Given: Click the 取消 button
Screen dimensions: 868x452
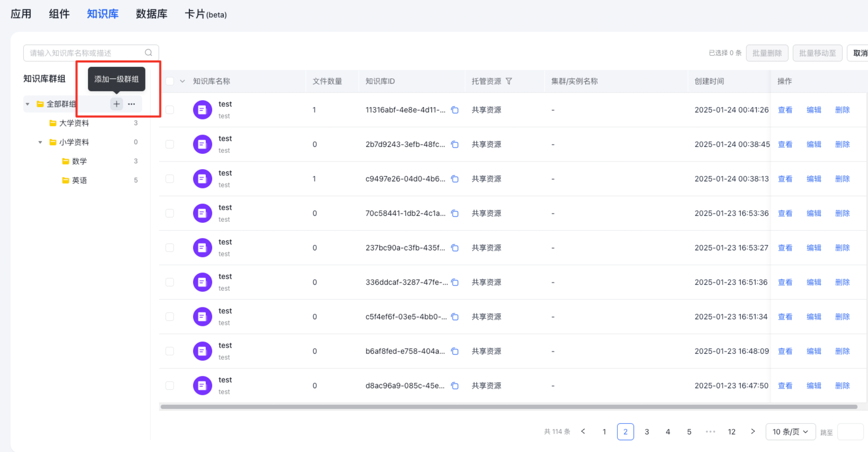Looking at the screenshot, I should [858, 53].
